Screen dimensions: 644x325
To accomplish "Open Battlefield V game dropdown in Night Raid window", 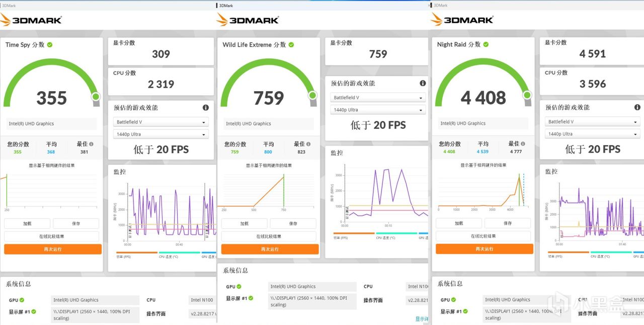I will (x=593, y=122).
